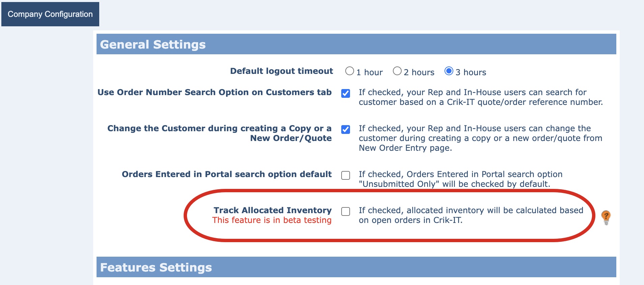The height and width of the screenshot is (285, 644).
Task: Click the Change the Customer setting label
Action: [219, 133]
